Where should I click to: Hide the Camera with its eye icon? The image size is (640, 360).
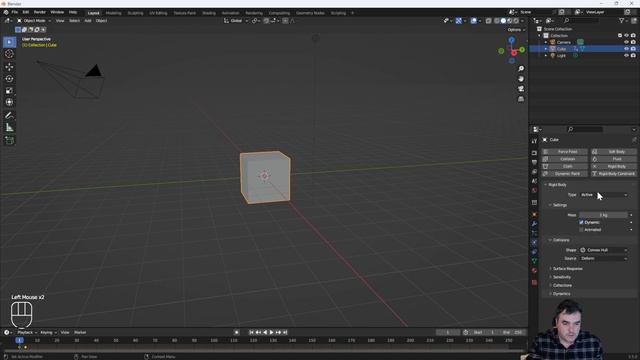point(626,42)
